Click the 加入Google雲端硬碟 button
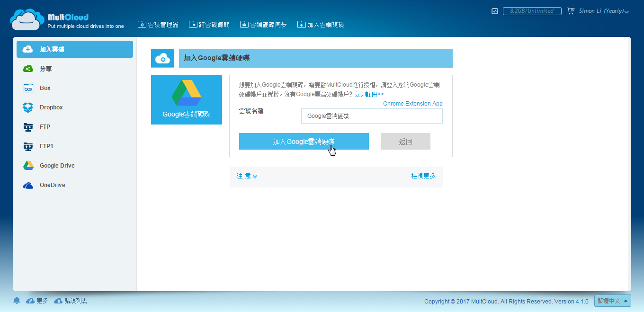The image size is (644, 312). point(304,142)
